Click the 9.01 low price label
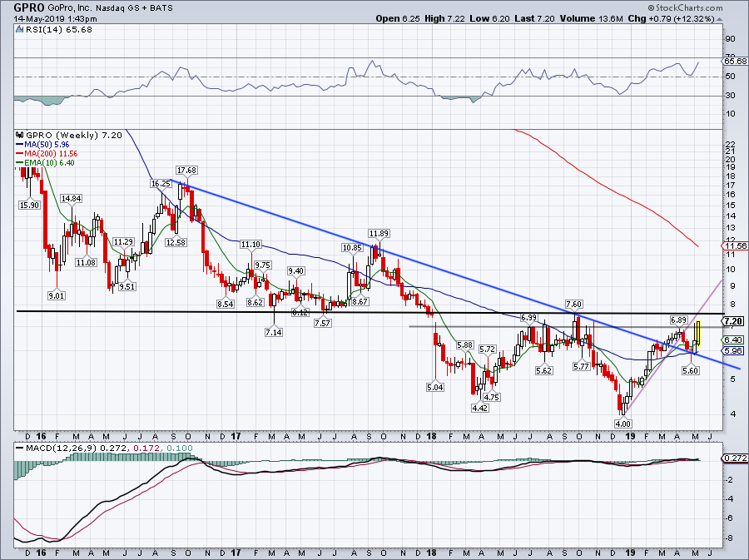The width and height of the screenshot is (749, 560). click(x=56, y=295)
